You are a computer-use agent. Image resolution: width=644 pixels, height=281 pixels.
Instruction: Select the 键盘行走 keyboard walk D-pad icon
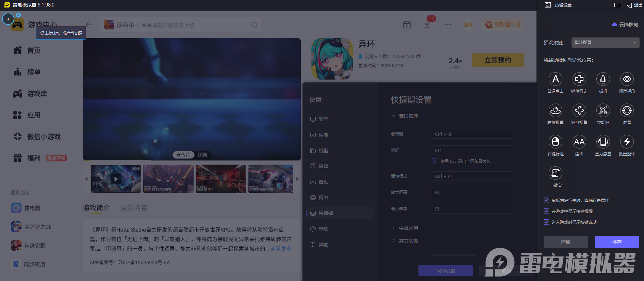point(579,79)
